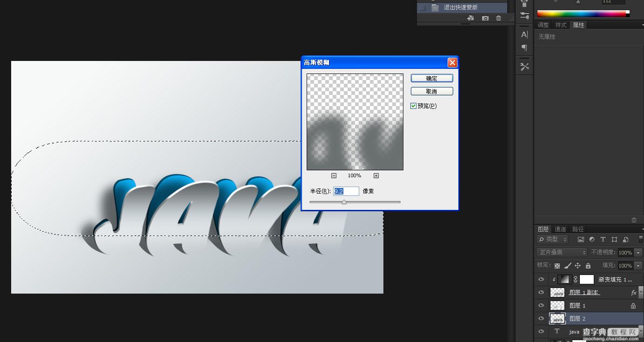Hide the 图层 2 layer
Image resolution: width=644 pixels, height=342 pixels.
coord(541,319)
